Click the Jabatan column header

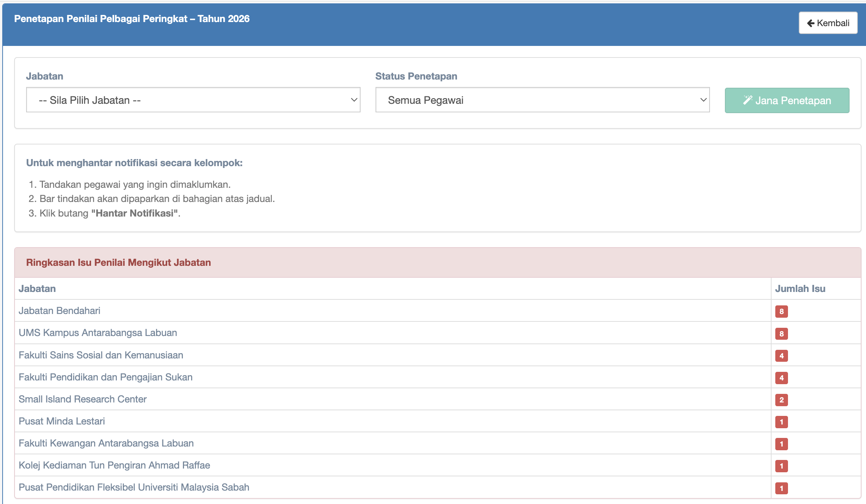pyautogui.click(x=37, y=289)
